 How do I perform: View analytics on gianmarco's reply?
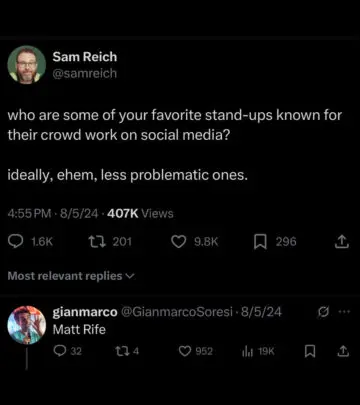click(x=247, y=351)
